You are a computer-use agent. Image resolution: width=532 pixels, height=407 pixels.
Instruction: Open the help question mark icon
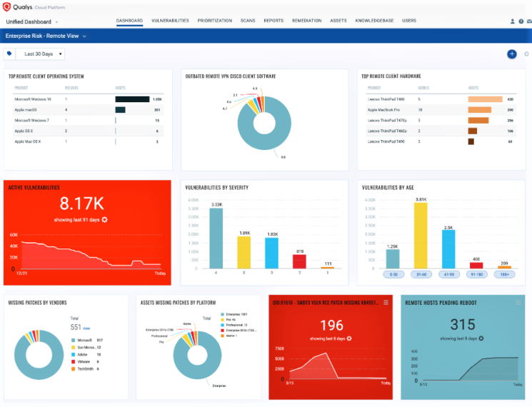[x=521, y=21]
